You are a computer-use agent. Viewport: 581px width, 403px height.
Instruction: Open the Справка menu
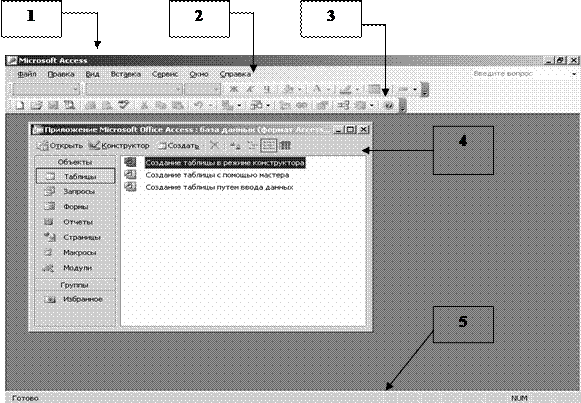pos(235,74)
